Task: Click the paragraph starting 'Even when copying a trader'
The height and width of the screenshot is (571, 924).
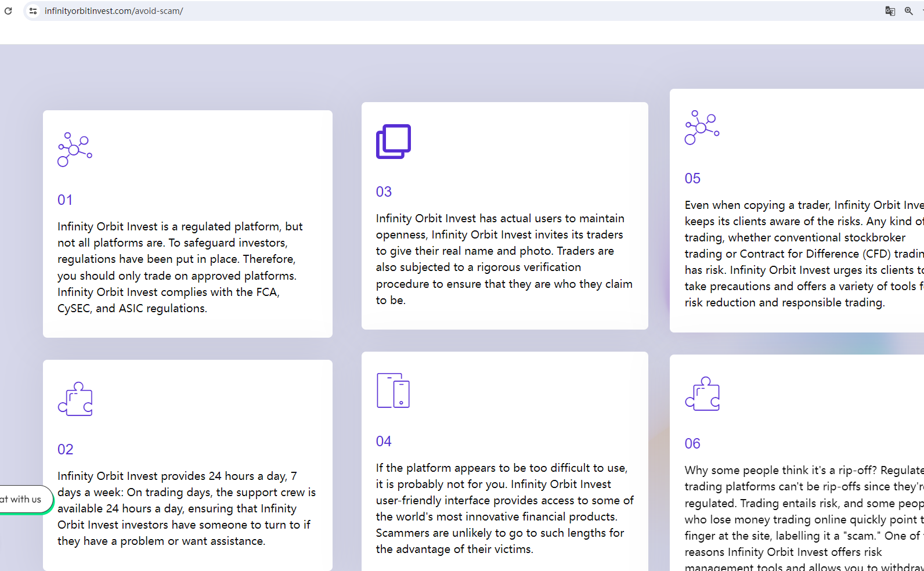Action: tap(804, 254)
